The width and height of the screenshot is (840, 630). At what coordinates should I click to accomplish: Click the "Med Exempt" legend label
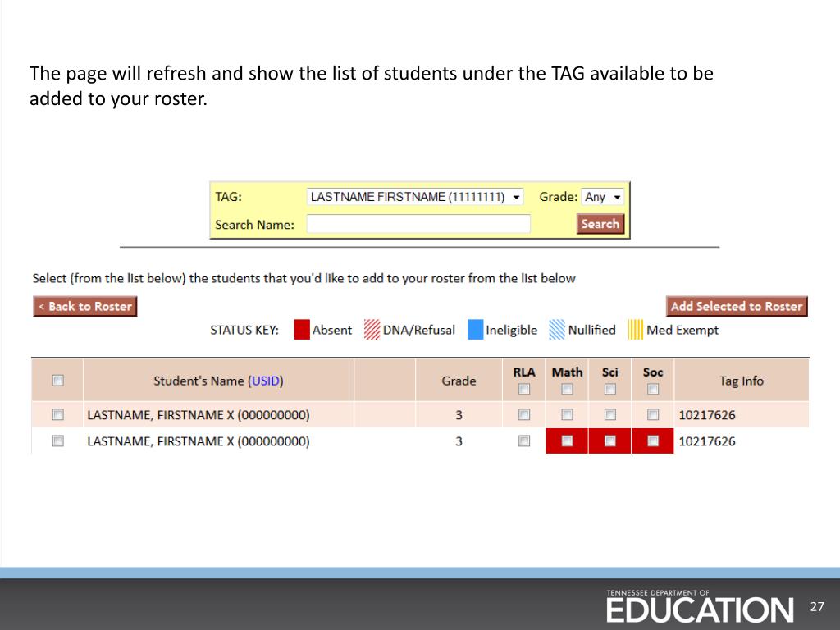tap(682, 330)
